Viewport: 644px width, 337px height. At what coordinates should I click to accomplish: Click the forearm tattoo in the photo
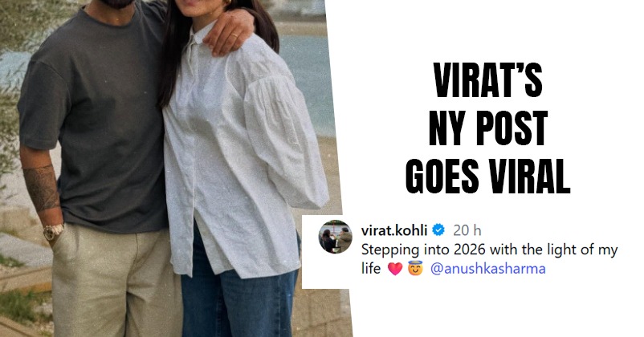(x=42, y=187)
